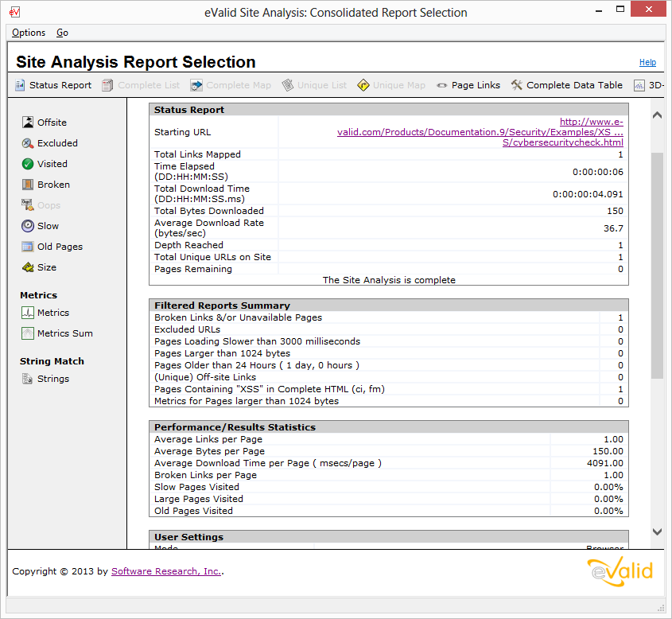Click the "User Settings" section header
672x619 pixels.
(389, 537)
